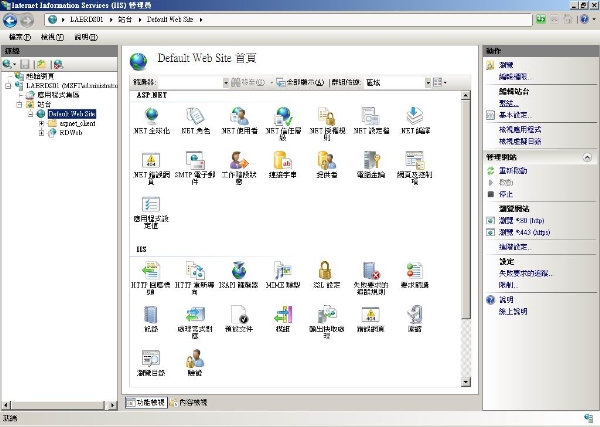Open the .NET 設定檔 (Profile) icon

tap(371, 116)
